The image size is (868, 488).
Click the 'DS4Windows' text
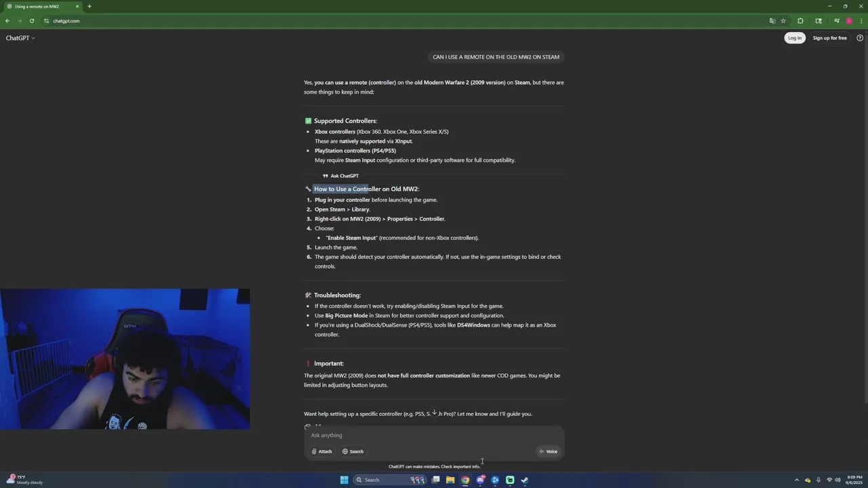tap(473, 325)
